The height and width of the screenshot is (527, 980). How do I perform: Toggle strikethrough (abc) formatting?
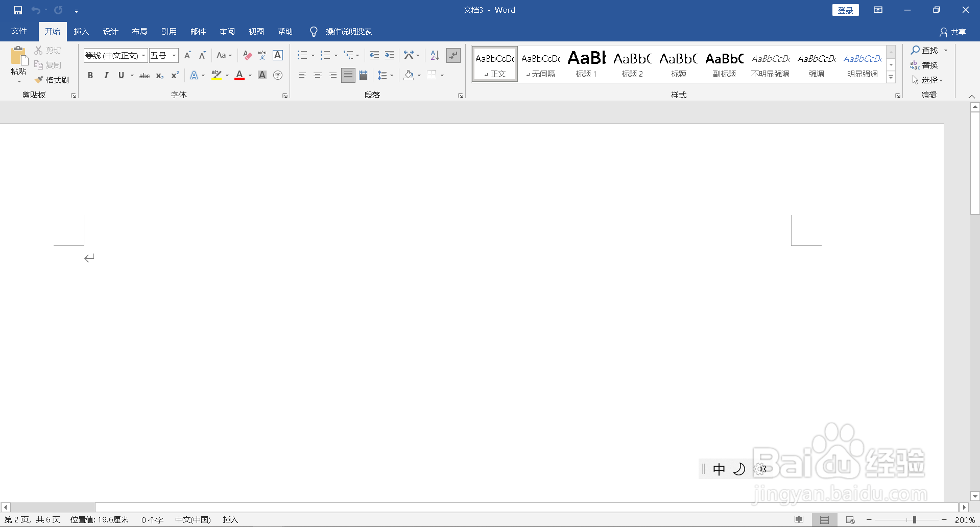(x=145, y=76)
